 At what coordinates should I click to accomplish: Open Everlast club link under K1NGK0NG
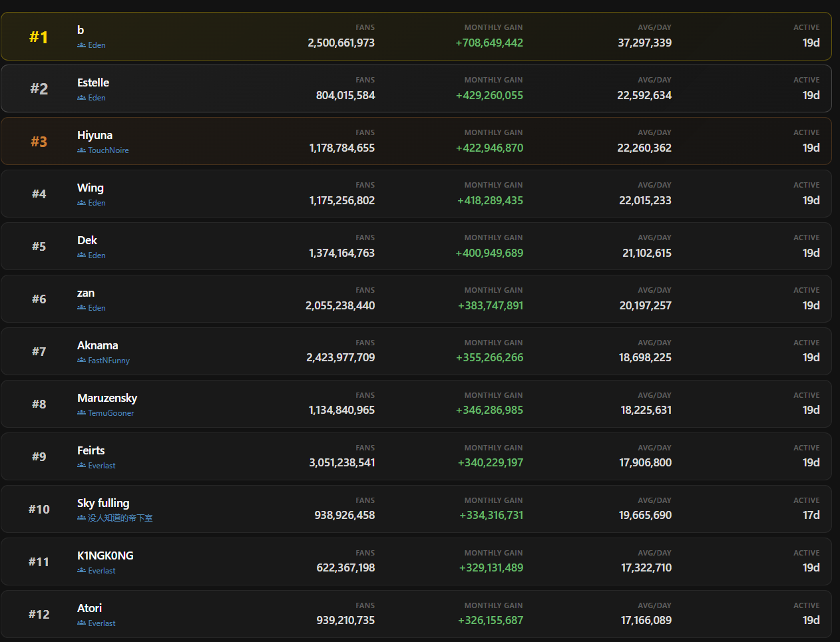pyautogui.click(x=102, y=571)
